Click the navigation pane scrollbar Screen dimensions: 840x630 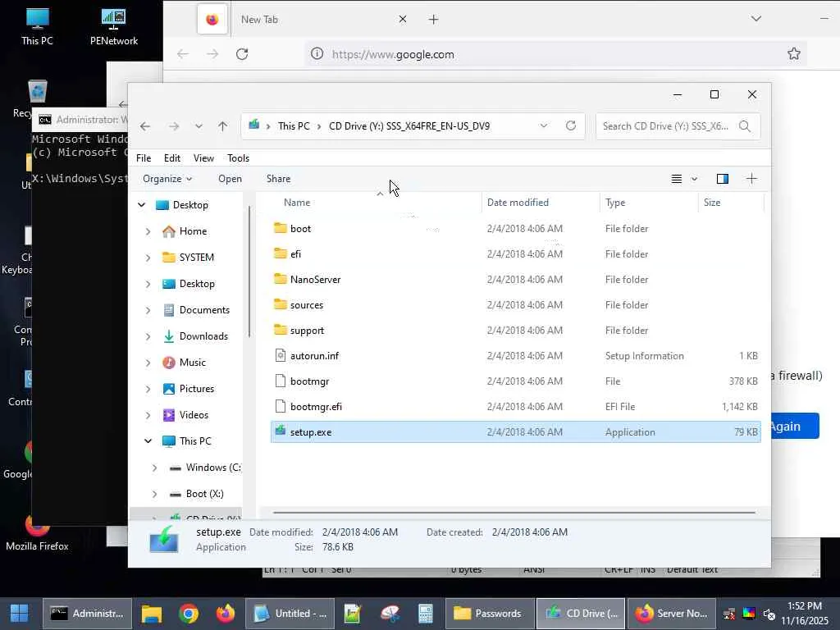coord(249,272)
